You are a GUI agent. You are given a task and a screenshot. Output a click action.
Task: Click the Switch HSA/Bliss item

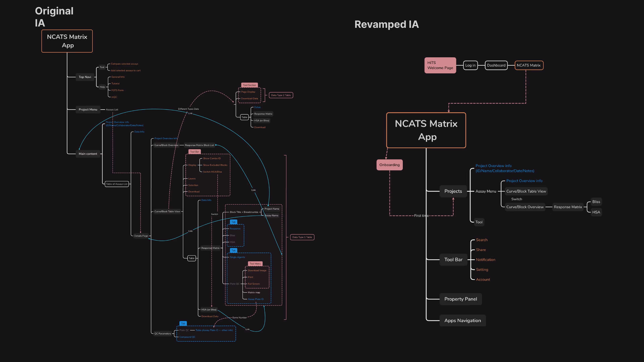[212, 172]
